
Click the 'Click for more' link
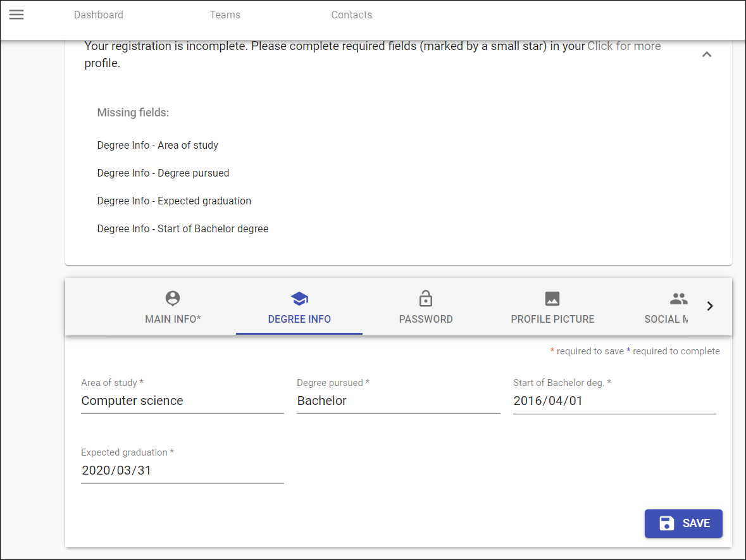(x=624, y=46)
